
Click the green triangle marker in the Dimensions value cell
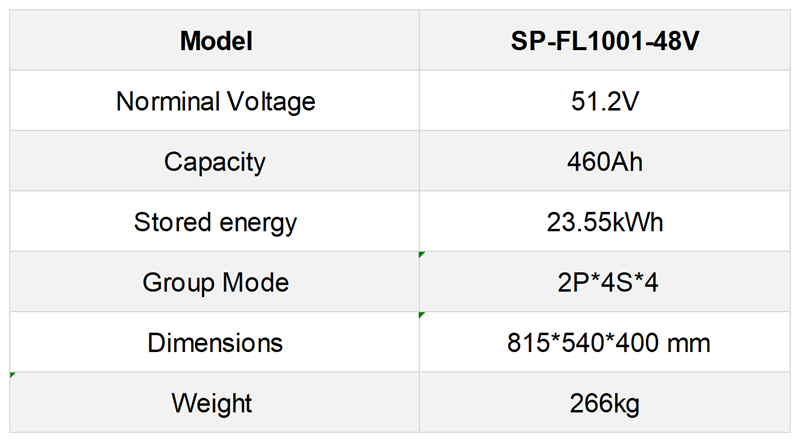coord(423,315)
